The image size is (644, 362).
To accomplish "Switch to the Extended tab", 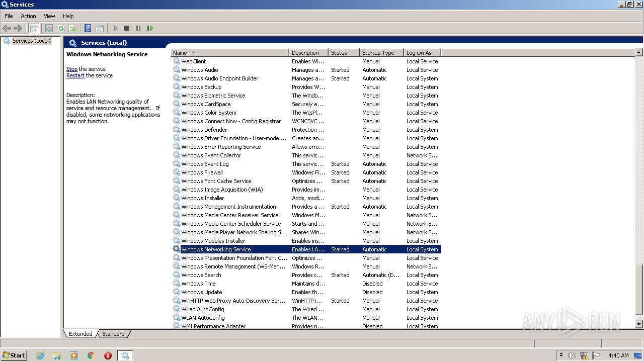I will coord(80,334).
